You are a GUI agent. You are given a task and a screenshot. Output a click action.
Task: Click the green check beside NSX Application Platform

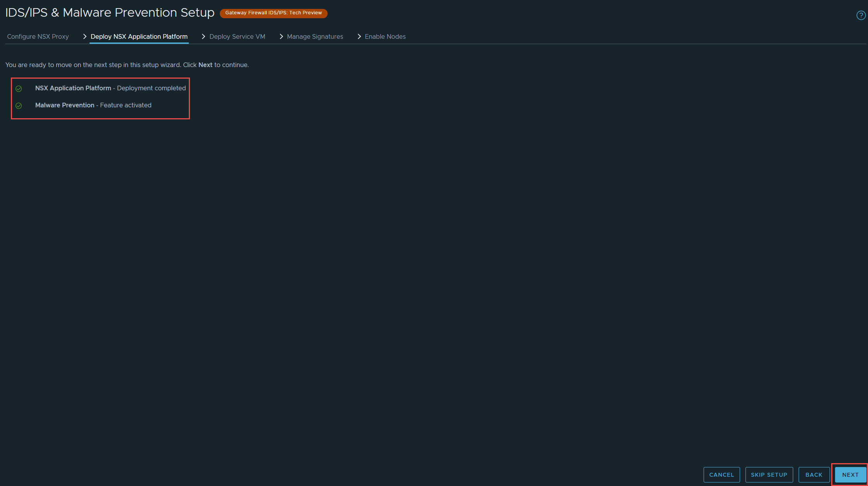19,89
